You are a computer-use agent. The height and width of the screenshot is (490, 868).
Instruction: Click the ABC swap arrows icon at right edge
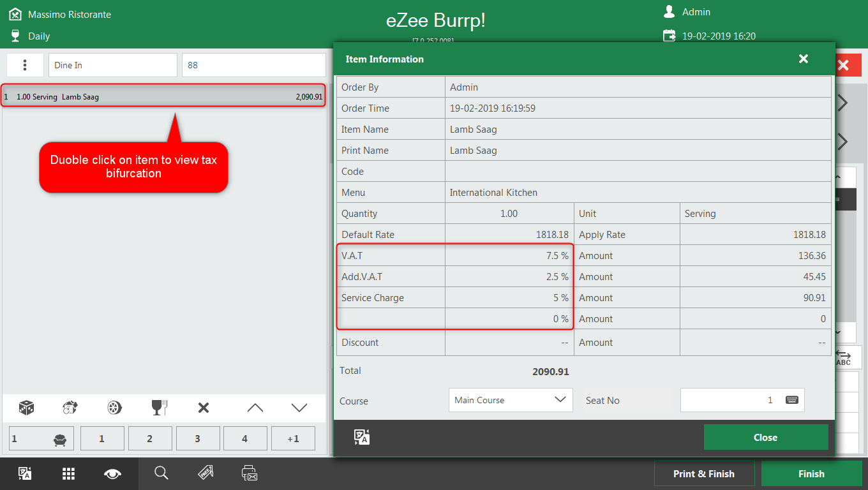click(x=844, y=357)
